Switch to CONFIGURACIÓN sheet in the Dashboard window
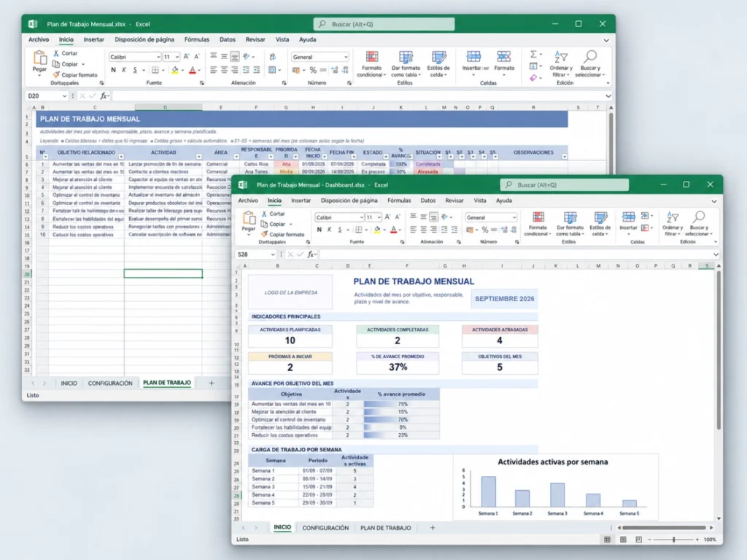 [x=325, y=528]
